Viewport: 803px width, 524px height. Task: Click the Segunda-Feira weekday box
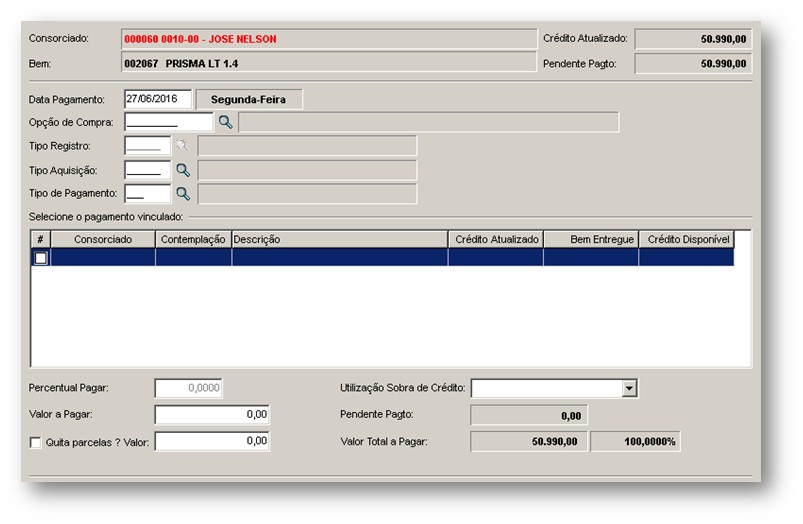tap(249, 99)
